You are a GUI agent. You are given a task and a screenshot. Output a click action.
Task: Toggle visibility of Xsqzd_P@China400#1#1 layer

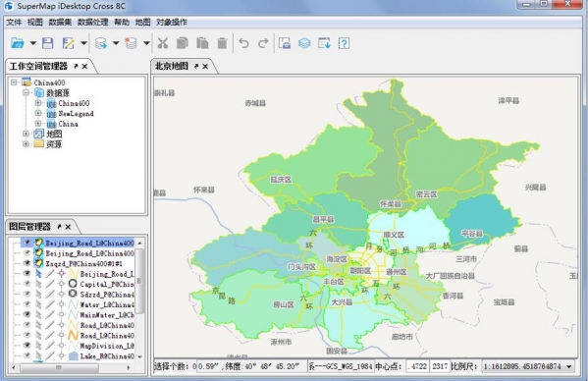(x=27, y=263)
